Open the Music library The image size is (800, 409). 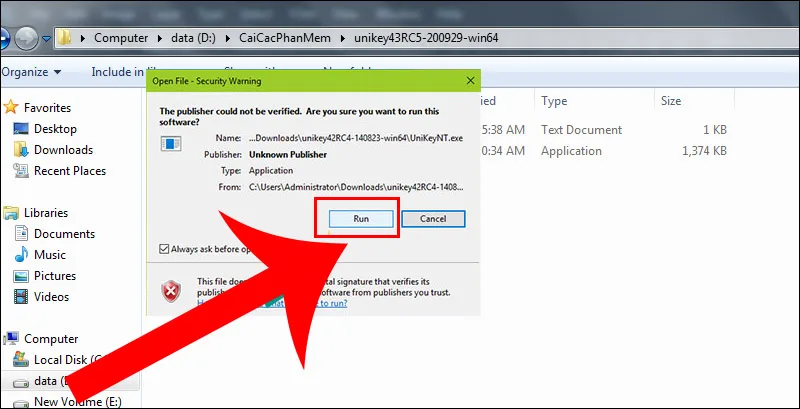50,255
